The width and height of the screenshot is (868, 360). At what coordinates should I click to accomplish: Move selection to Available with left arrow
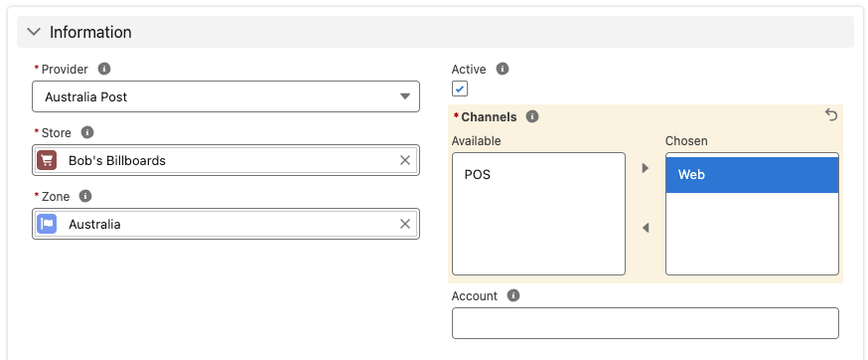pyautogui.click(x=645, y=228)
